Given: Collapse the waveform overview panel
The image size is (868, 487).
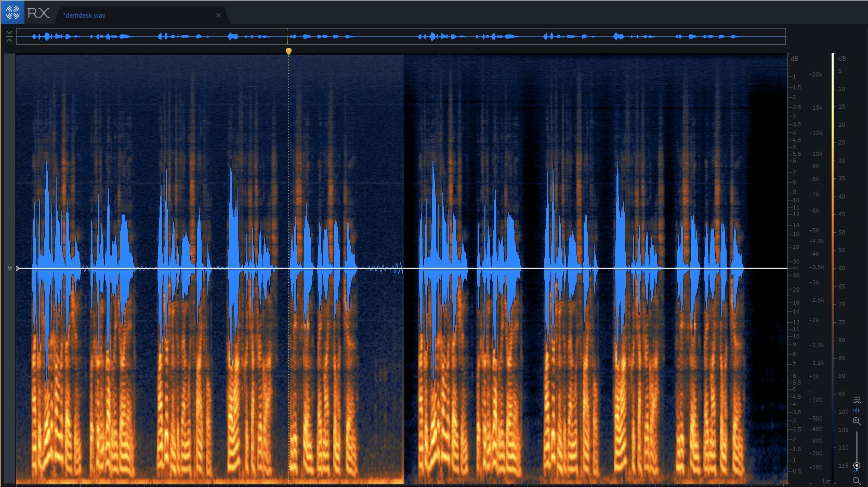Looking at the screenshot, I should (x=9, y=36).
